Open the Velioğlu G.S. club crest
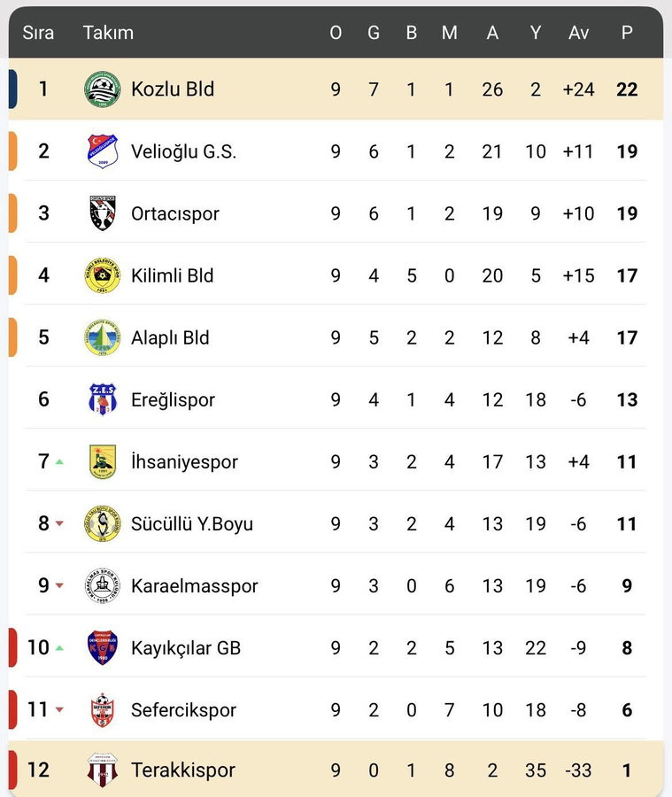 102,151
